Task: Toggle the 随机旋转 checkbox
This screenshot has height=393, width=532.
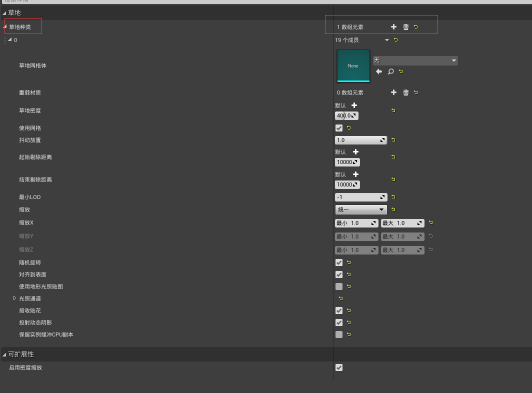Action: tap(339, 262)
